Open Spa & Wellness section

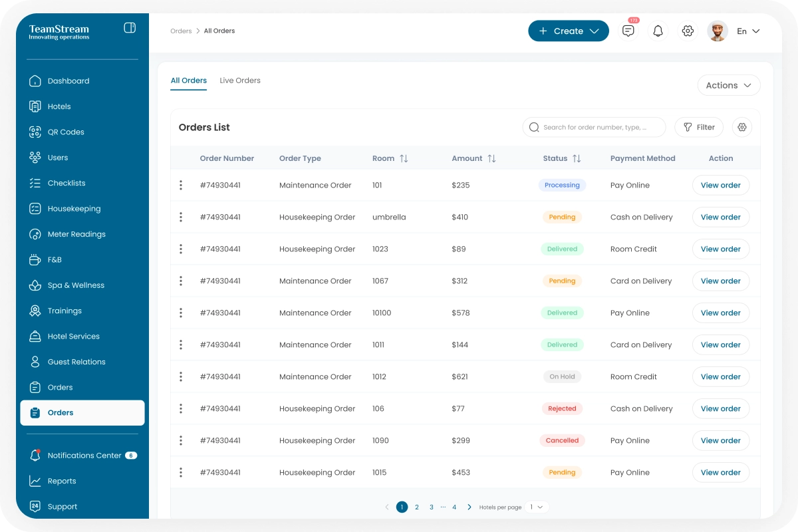[76, 285]
